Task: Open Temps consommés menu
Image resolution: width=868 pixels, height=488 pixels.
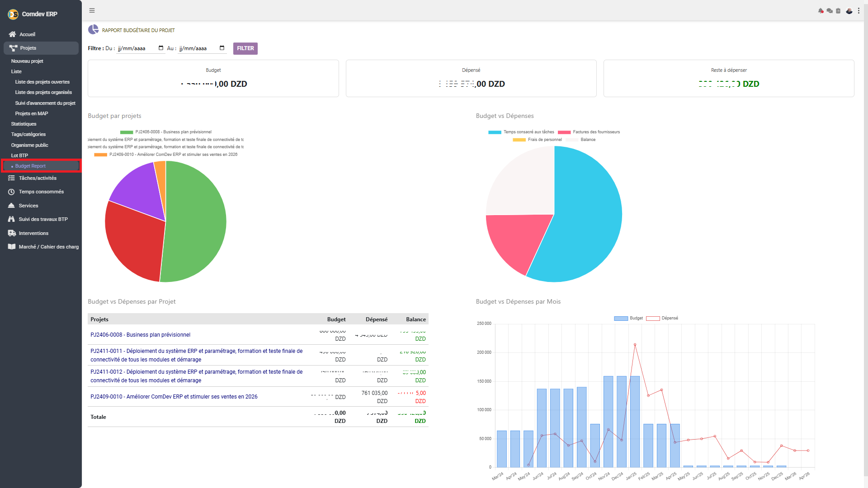Action: click(41, 192)
